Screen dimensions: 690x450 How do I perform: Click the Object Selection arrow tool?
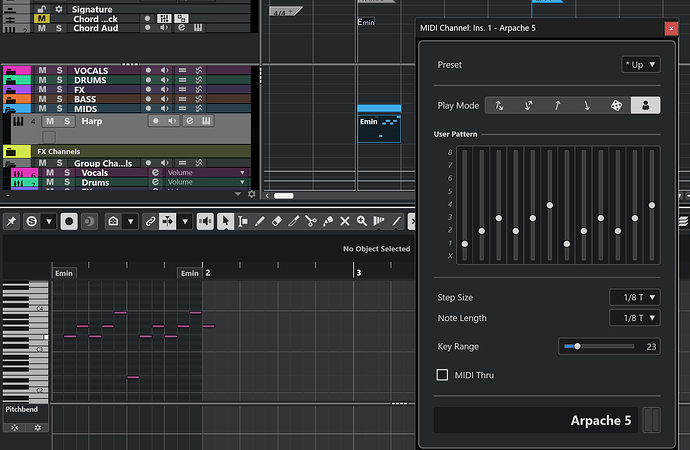coord(226,221)
